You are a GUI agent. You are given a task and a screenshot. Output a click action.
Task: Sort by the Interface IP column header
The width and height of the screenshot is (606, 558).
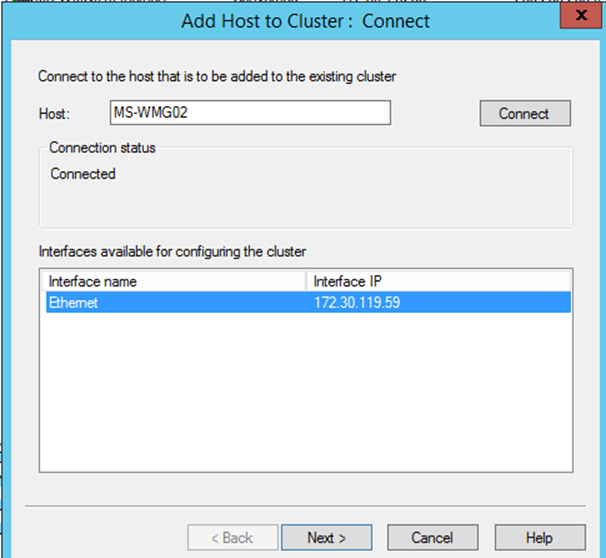tap(438, 281)
